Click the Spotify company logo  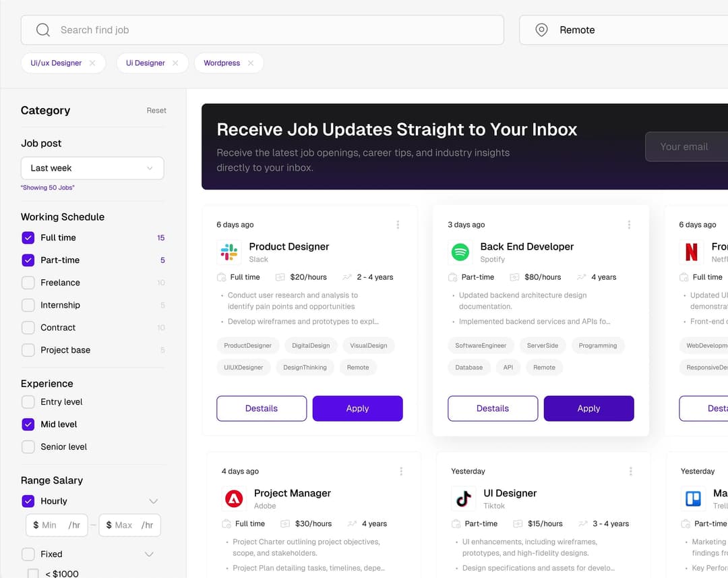click(x=460, y=252)
